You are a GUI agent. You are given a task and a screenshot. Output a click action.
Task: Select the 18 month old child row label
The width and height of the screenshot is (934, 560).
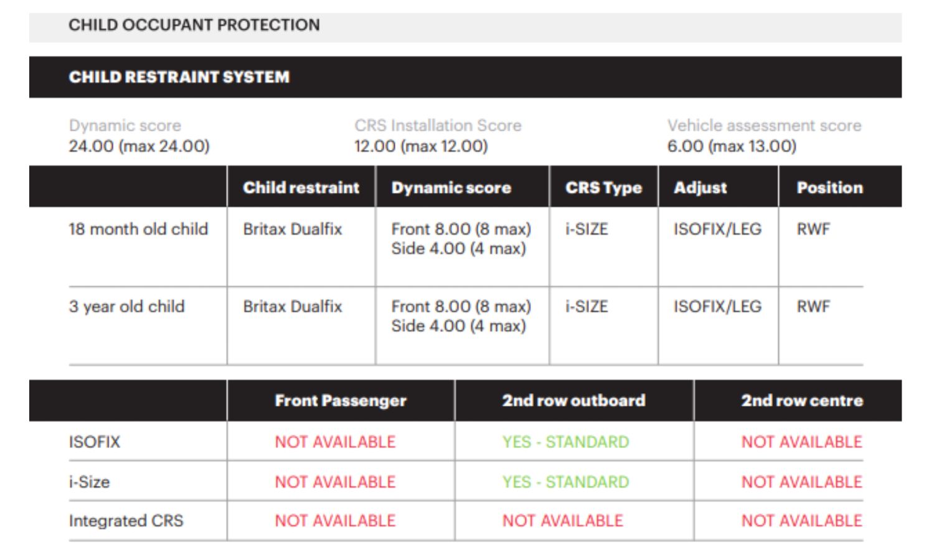point(138,229)
